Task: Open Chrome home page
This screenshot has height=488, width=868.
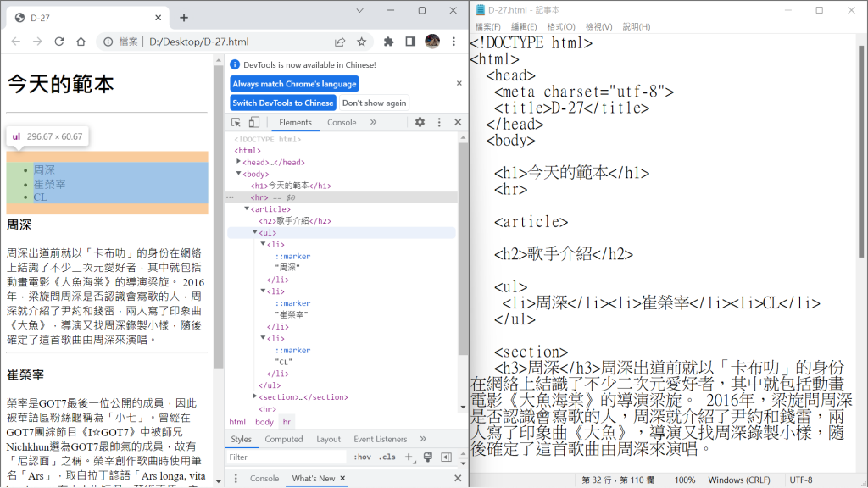Action: click(x=81, y=42)
